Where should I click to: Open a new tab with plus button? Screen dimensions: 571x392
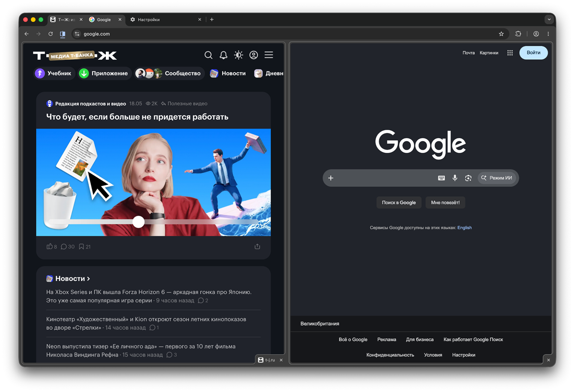pos(212,20)
